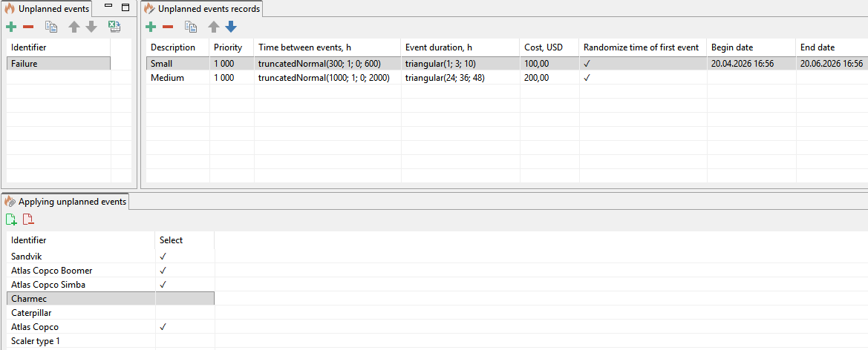Click green add-assignment page icon
This screenshot has height=350, width=868.
pyautogui.click(x=11, y=219)
